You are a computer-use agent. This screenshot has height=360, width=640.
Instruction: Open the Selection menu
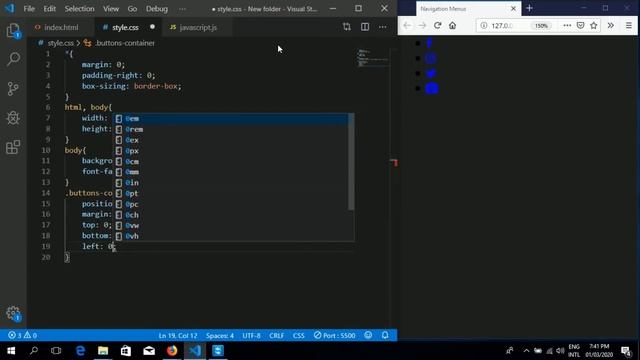79,9
